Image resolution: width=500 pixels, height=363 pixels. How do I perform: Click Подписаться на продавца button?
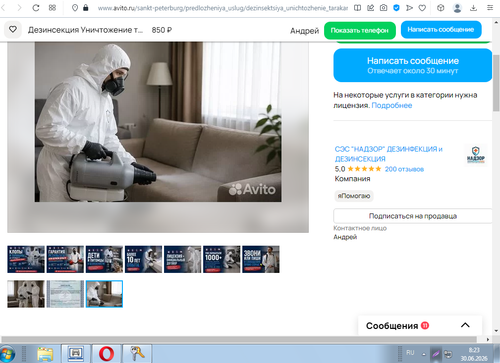click(x=413, y=216)
